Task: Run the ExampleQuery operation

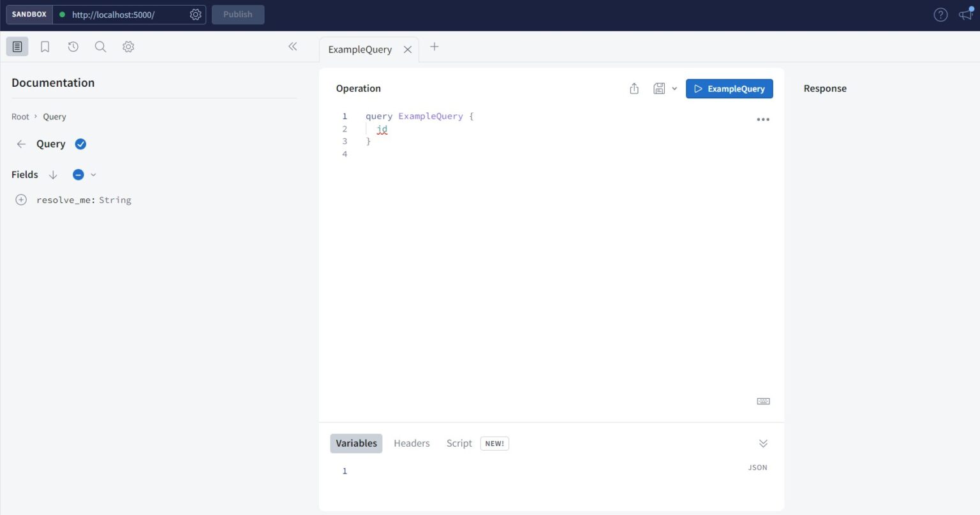Action: 729,88
